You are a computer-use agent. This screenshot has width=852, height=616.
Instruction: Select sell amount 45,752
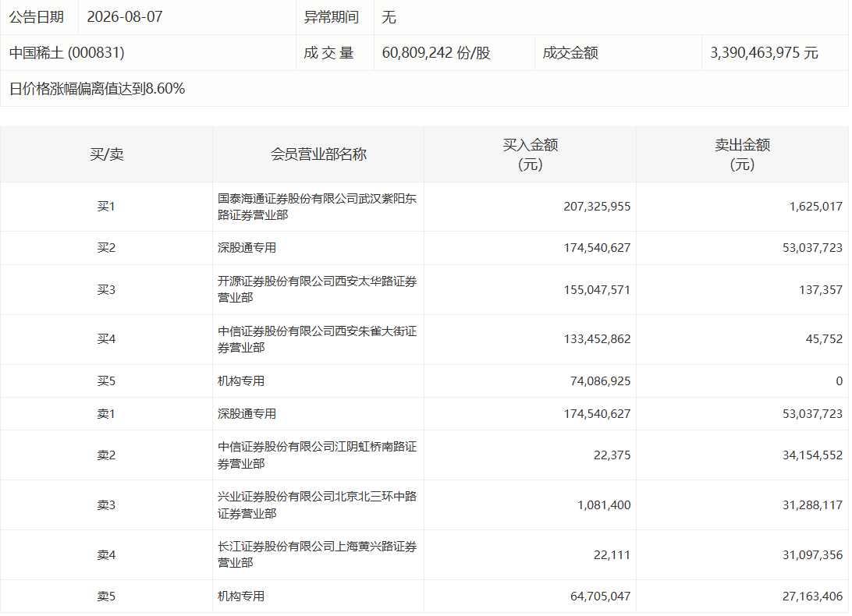(824, 339)
